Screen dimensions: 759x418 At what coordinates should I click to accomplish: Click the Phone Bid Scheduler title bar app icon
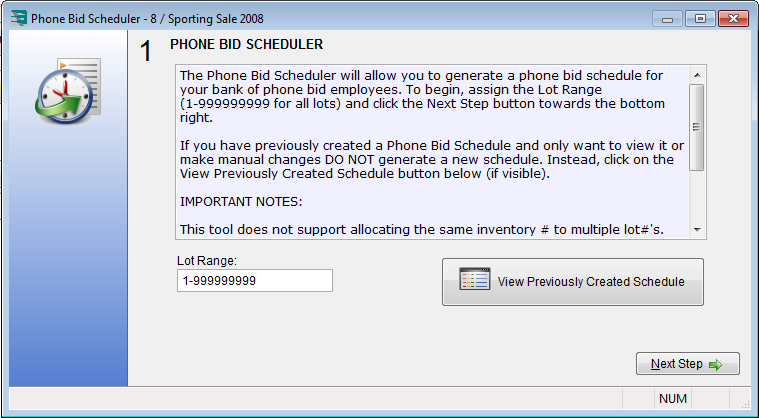17,18
